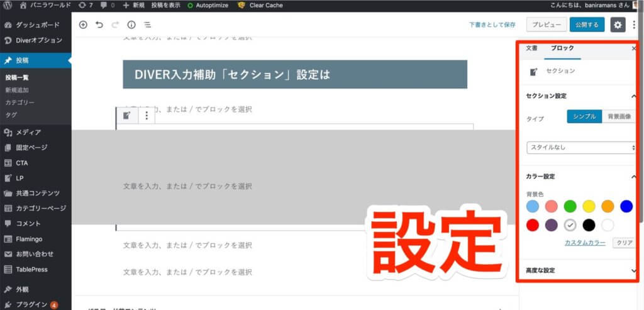Click 新規 in the admin bar
Screen dimensions: 644x310
coord(134,6)
